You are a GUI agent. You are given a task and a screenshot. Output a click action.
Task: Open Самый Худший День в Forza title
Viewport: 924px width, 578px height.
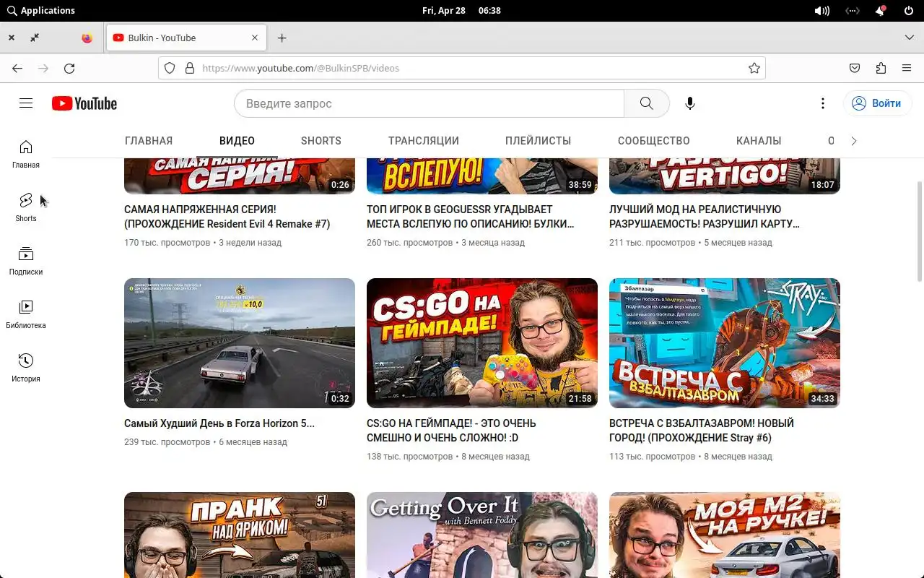click(x=219, y=423)
